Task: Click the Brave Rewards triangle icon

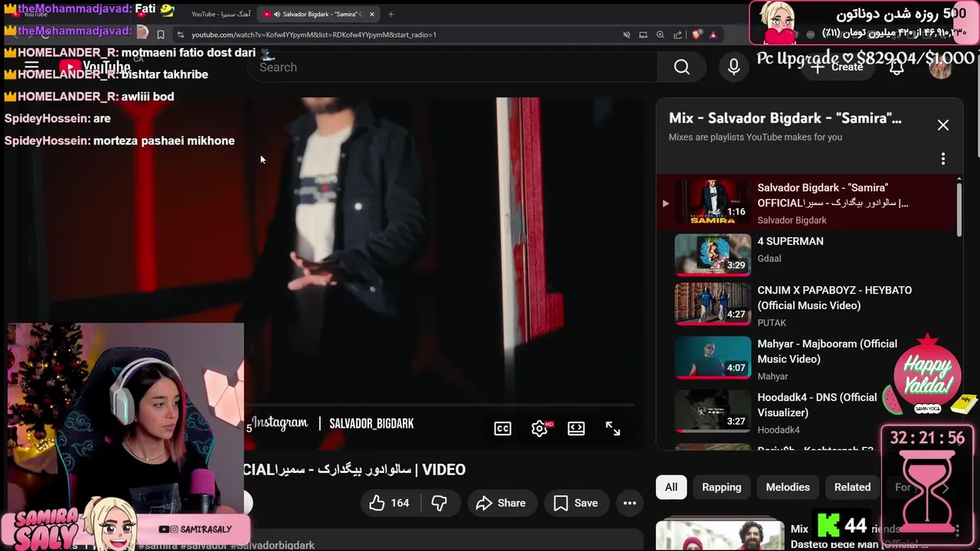Action: click(x=714, y=34)
